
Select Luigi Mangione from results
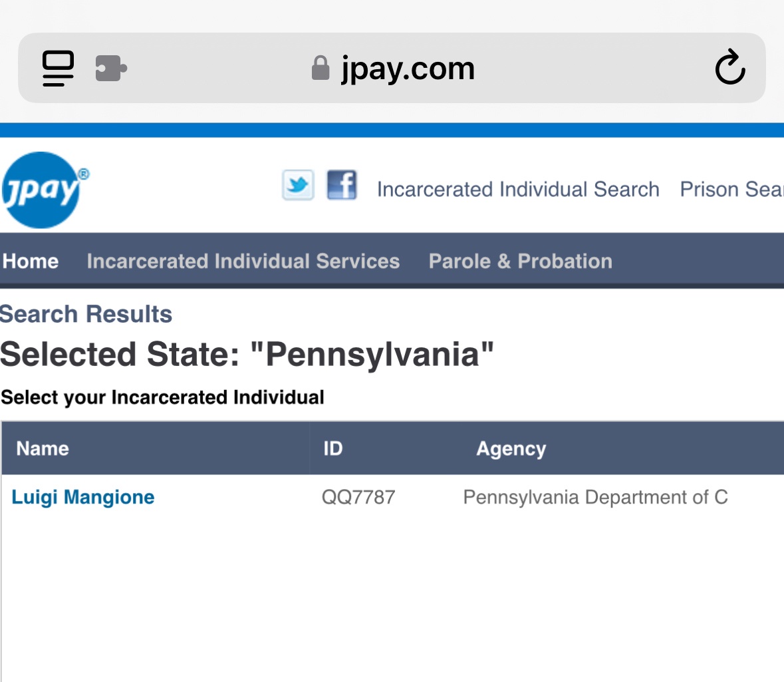(83, 497)
